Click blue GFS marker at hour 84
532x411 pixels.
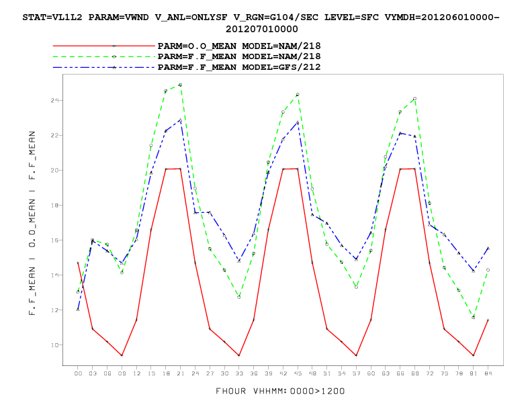[488, 248]
